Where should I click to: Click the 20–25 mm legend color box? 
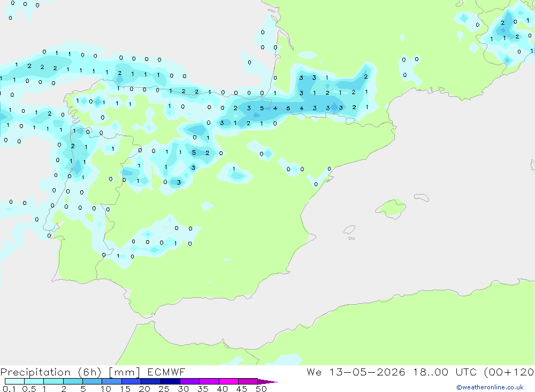151,381
